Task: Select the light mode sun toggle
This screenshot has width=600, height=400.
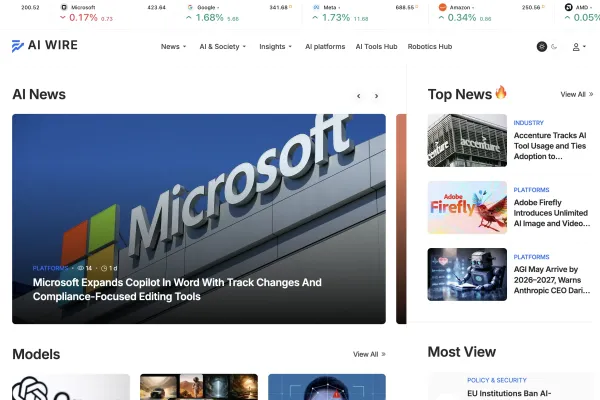Action: click(x=542, y=47)
